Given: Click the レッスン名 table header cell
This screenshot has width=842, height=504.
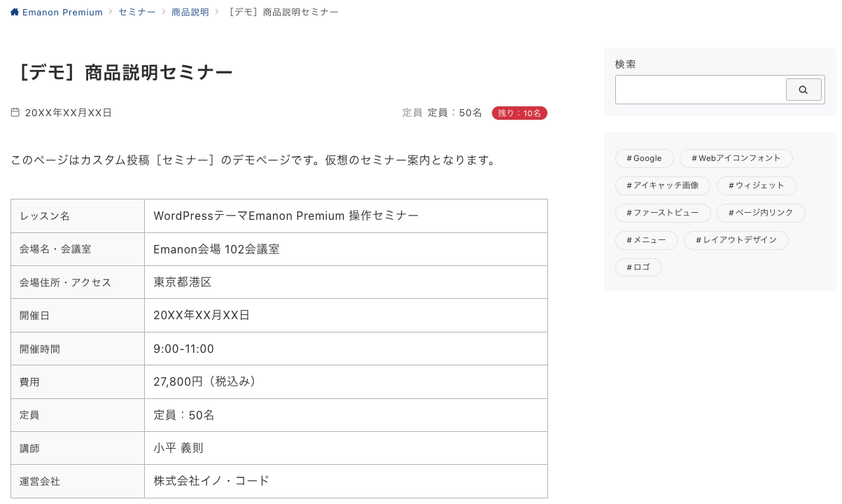Looking at the screenshot, I should click(78, 216).
